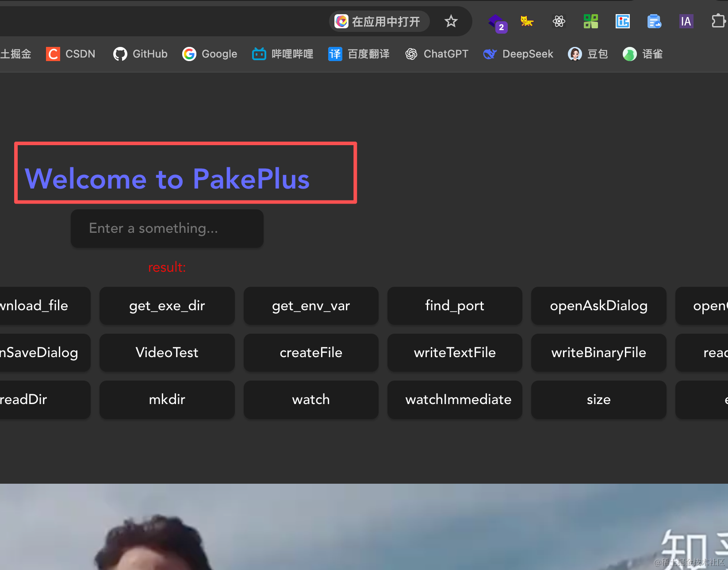Open the ChatGPT bookmark

pos(437,54)
